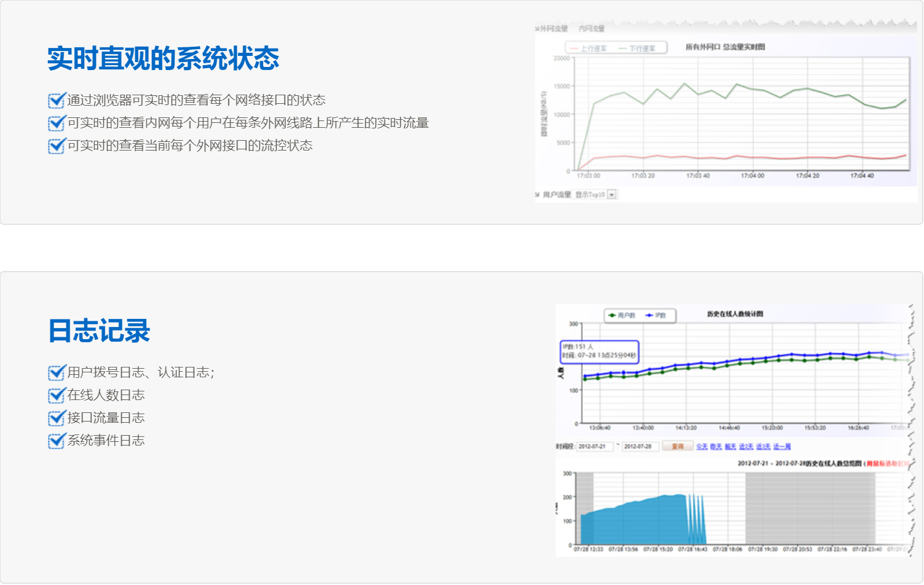Click checkmark icon beside 用户拨号日志、认证日志
This screenshot has height=585, width=924.
(57, 372)
